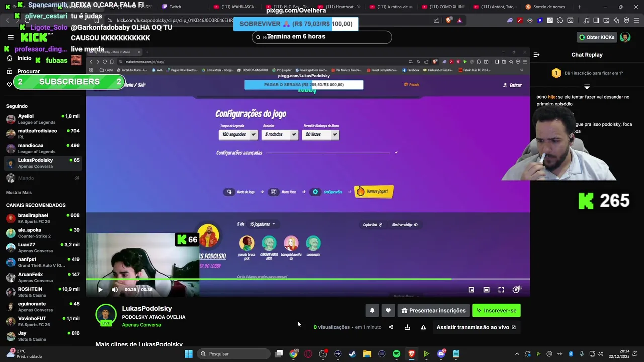Click Assistir transmissão ao vivo
The width and height of the screenshot is (644, 362).
[476, 327]
